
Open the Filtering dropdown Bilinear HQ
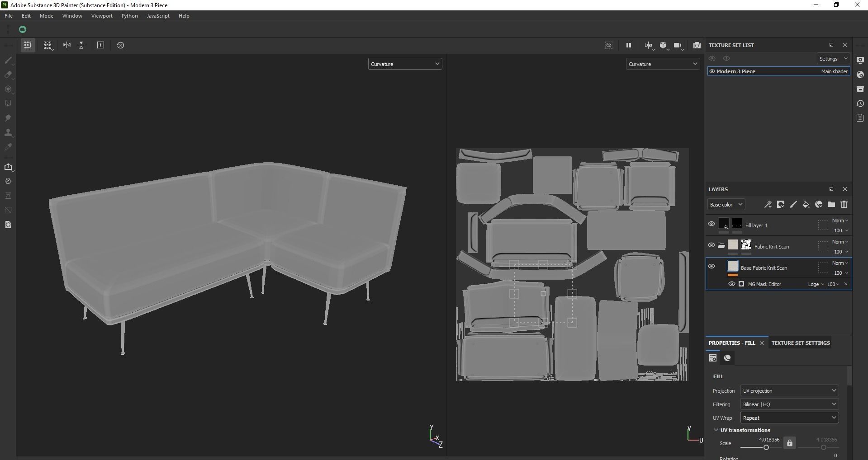(789, 404)
